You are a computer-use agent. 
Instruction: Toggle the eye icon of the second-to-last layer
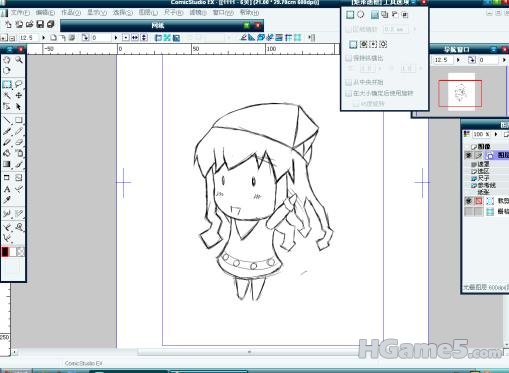pos(469,201)
